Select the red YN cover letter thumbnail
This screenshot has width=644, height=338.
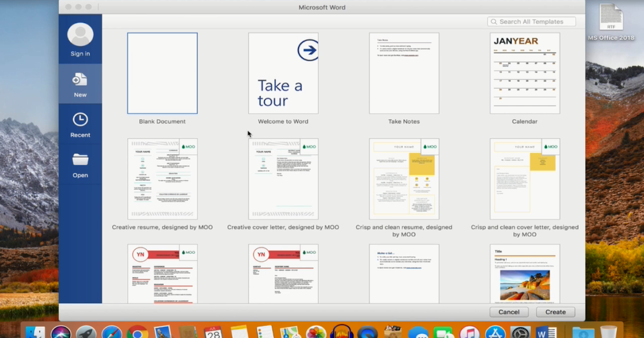[283, 274]
